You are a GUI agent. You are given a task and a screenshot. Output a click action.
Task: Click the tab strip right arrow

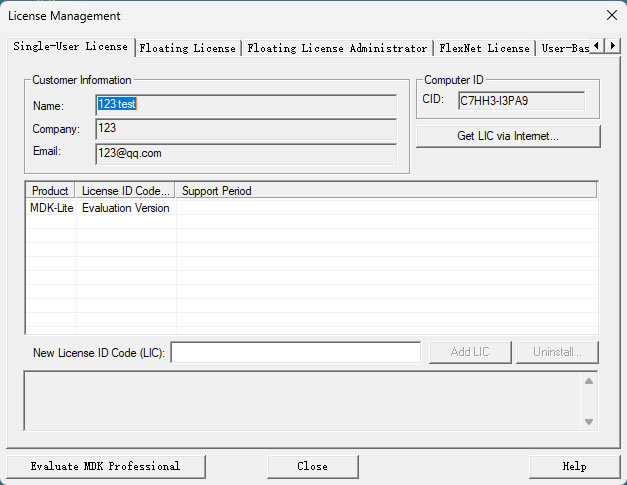point(612,46)
